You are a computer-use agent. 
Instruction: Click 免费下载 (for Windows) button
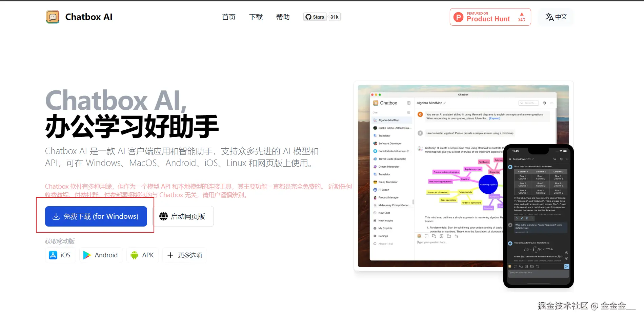pos(96,216)
